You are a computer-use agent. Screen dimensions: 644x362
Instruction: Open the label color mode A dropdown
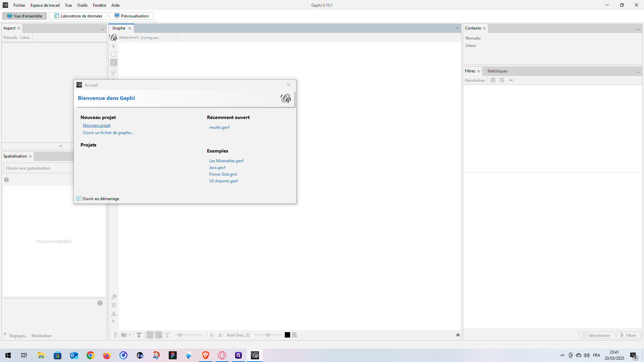(221, 335)
